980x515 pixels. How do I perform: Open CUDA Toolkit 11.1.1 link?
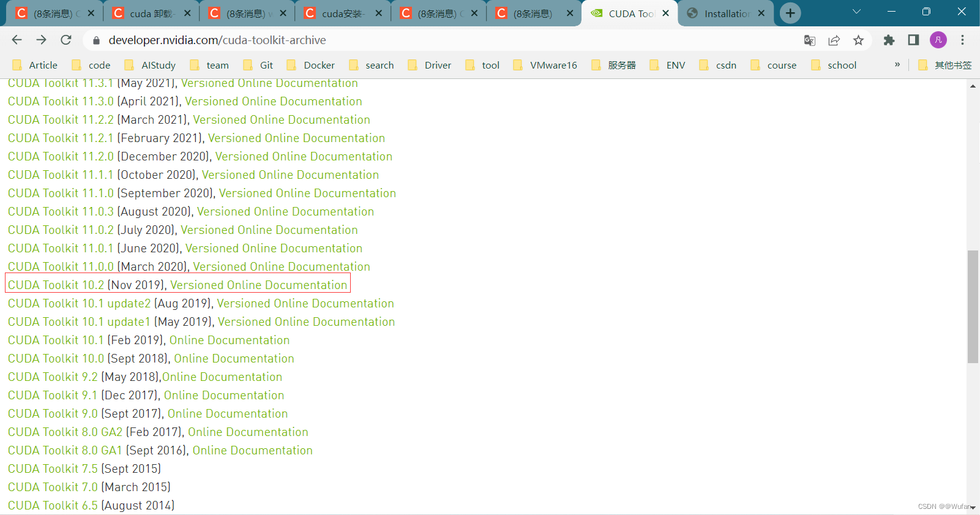coord(61,175)
